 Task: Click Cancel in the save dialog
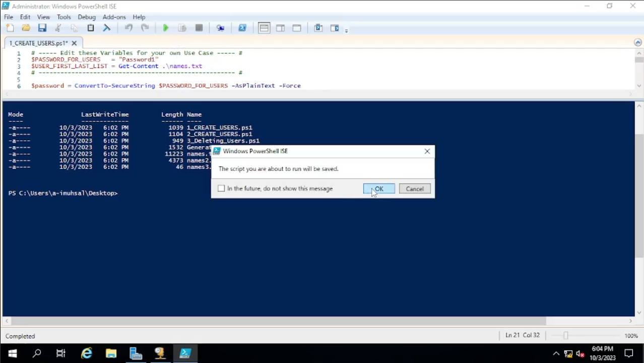click(415, 189)
